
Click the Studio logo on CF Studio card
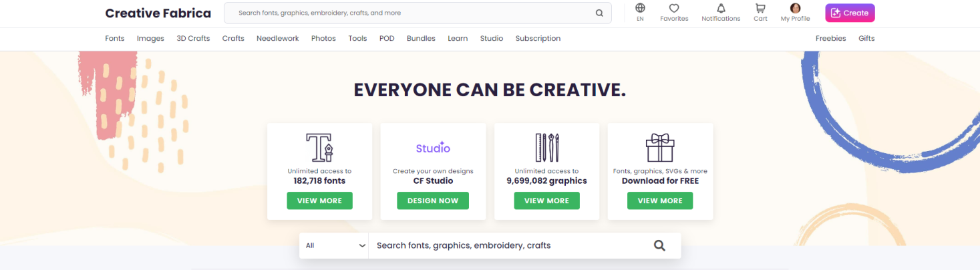(x=433, y=148)
